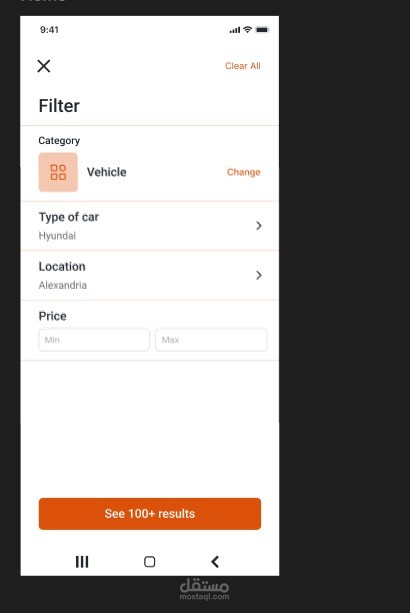
Task: Open the Location Alexandria row
Action: (150, 276)
